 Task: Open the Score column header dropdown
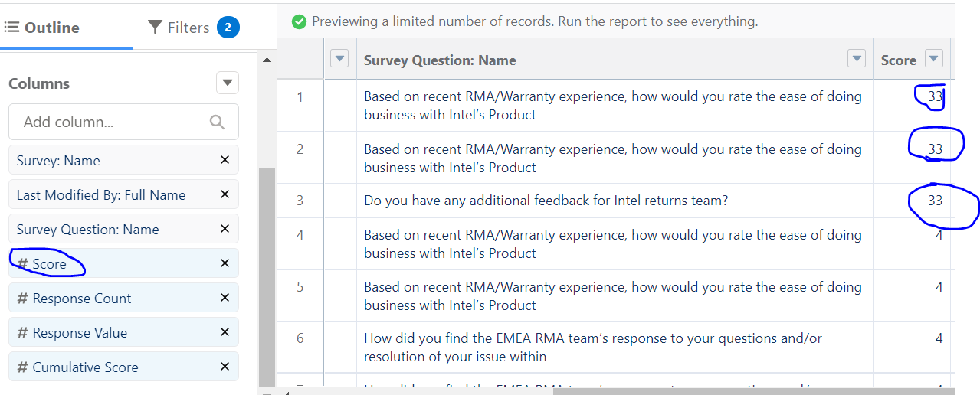pyautogui.click(x=933, y=59)
